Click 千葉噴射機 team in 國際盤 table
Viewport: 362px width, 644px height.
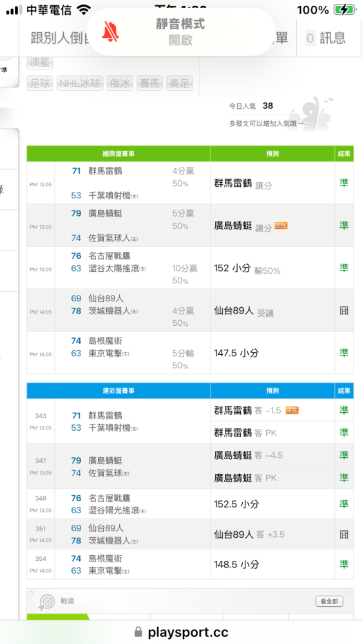pyautogui.click(x=110, y=196)
